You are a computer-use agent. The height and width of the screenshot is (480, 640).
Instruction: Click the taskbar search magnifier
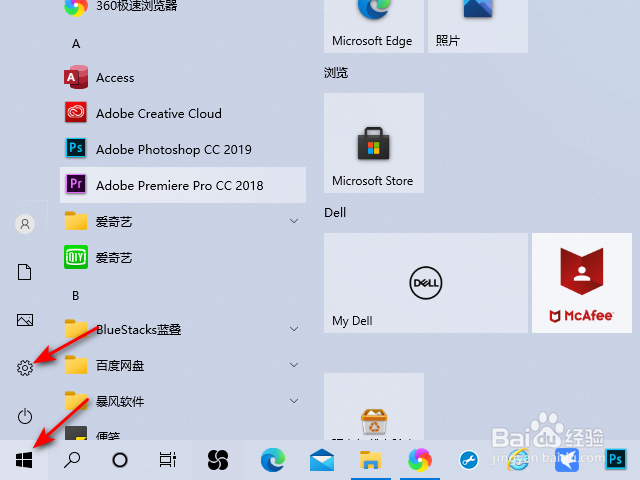(x=72, y=460)
